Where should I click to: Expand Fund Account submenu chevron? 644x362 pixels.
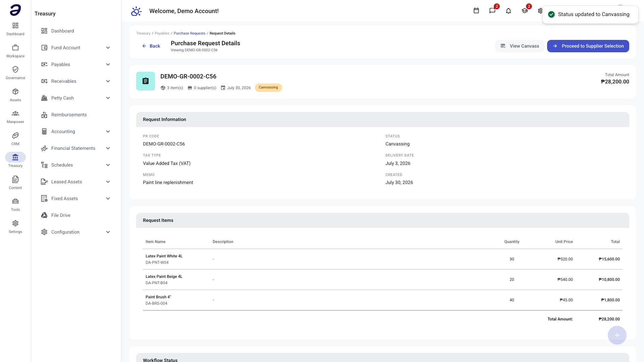point(108,48)
